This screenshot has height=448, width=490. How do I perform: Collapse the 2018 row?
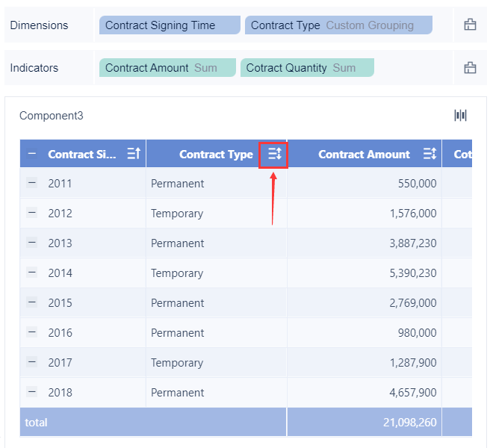point(31,392)
